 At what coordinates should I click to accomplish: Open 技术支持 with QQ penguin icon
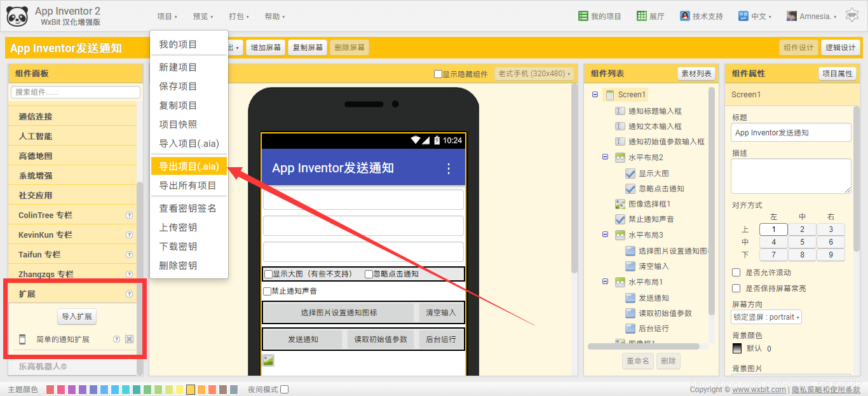pos(701,17)
